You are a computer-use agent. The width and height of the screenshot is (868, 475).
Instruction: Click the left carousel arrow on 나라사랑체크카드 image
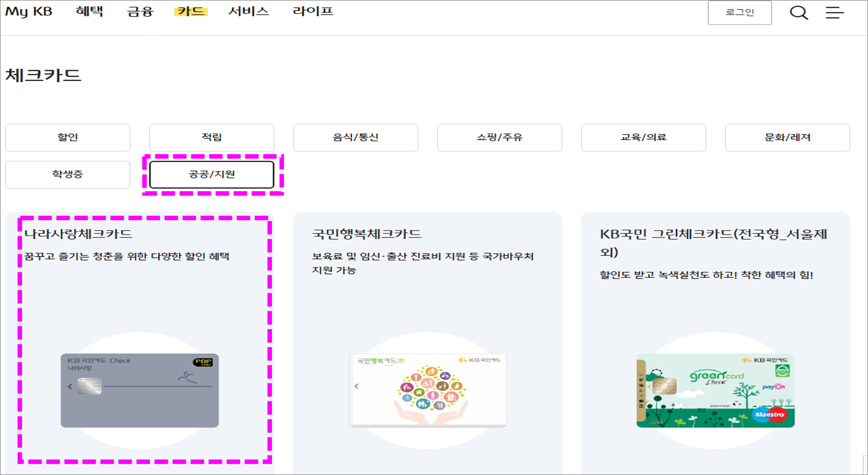tap(70, 386)
